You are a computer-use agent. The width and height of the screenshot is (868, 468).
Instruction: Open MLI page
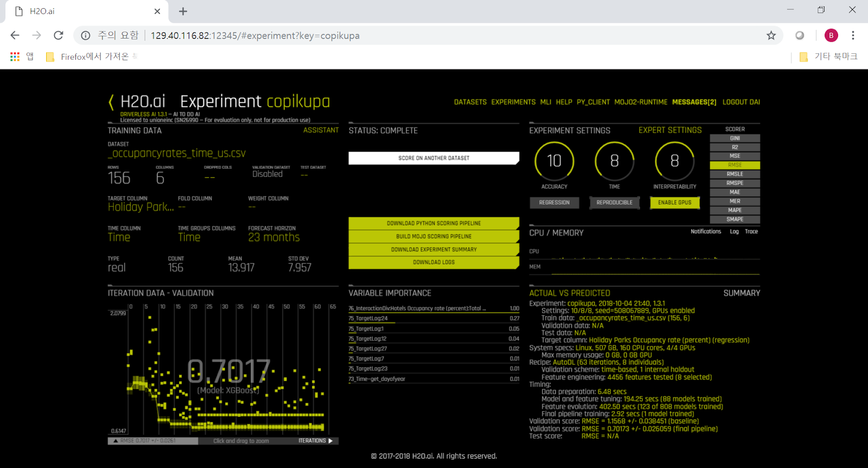coord(546,102)
